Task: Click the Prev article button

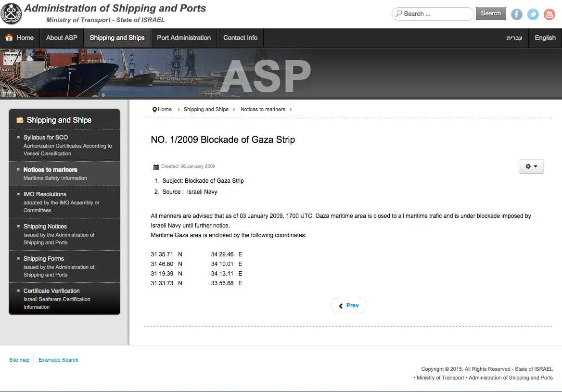Action: (x=348, y=305)
